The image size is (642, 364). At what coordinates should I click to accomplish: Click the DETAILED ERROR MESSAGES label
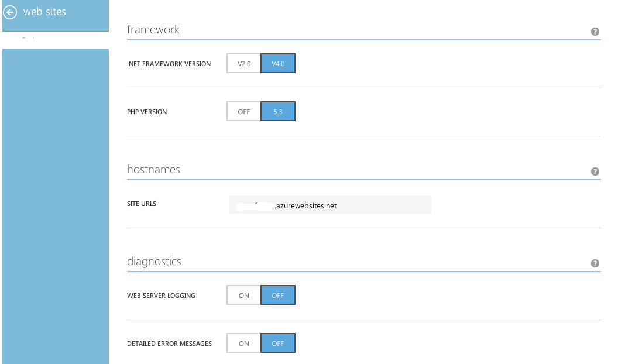coord(170,344)
